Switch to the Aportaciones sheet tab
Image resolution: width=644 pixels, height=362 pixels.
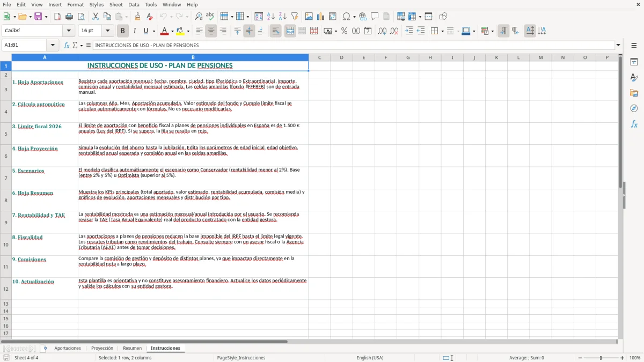[x=68, y=348]
